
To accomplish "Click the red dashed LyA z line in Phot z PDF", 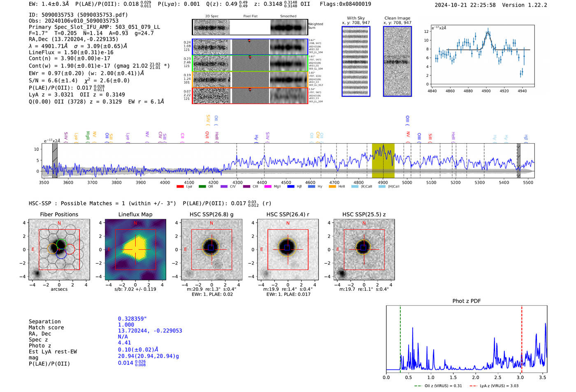I will 522,339.
